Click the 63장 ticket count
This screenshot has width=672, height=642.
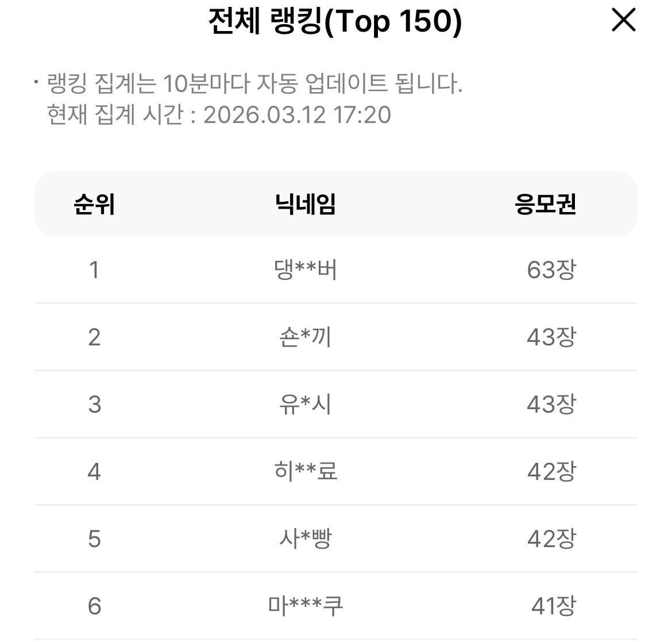[x=551, y=270]
